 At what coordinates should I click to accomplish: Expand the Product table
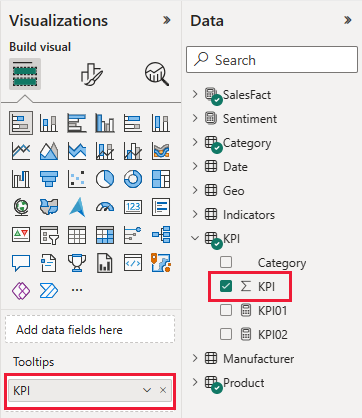(195, 382)
